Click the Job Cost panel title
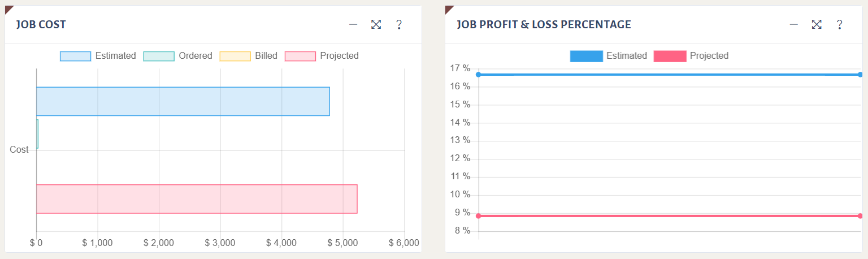Screen dimensions: 868x259 (x=41, y=25)
